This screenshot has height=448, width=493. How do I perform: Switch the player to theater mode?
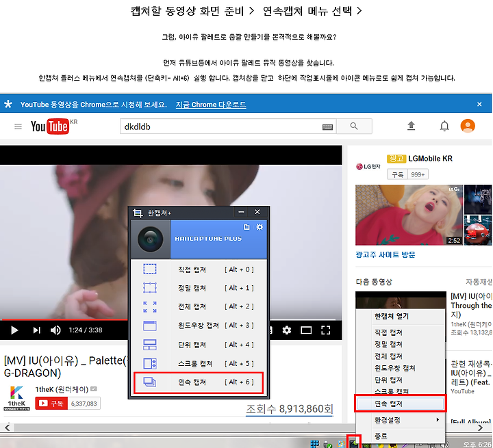coord(306,330)
